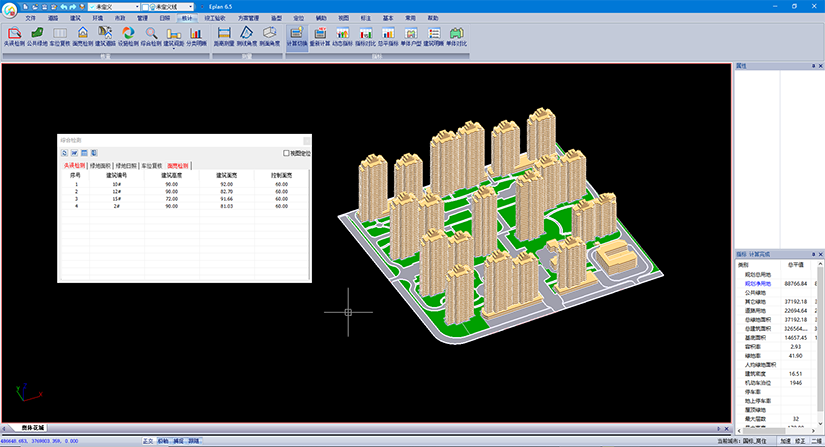Select the 车位复核 ribbon tool
The height and width of the screenshot is (447, 825).
click(x=61, y=35)
